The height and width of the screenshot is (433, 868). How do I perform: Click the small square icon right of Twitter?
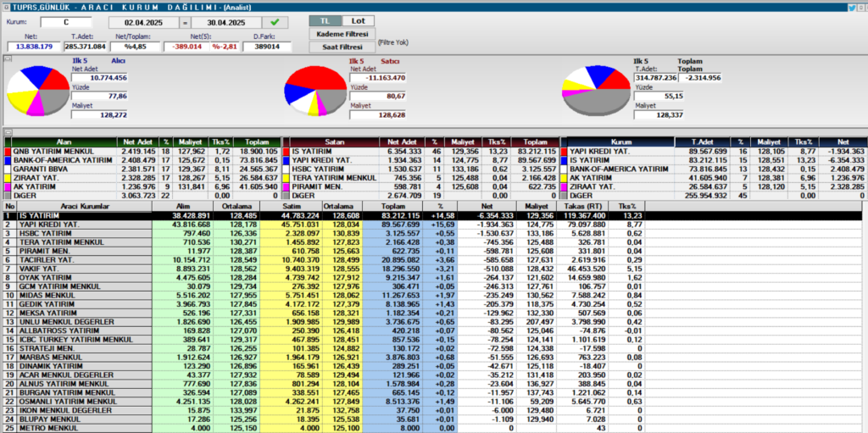[862, 7]
